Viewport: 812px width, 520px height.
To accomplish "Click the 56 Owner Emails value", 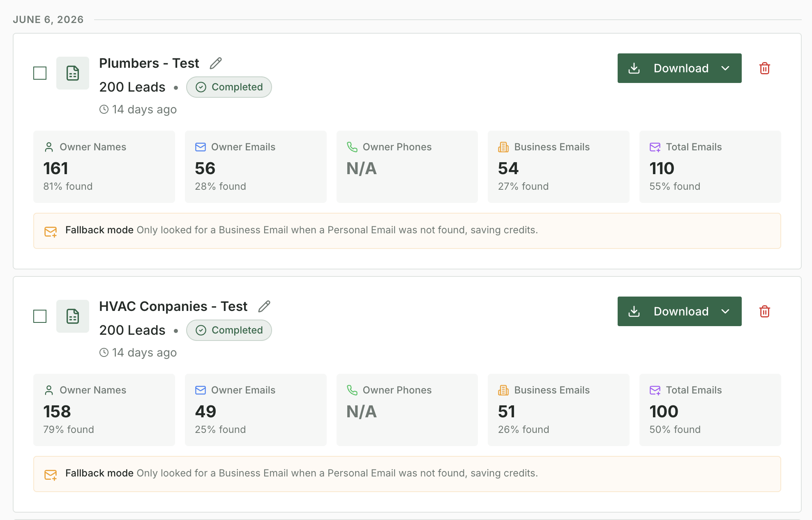I will pos(205,168).
